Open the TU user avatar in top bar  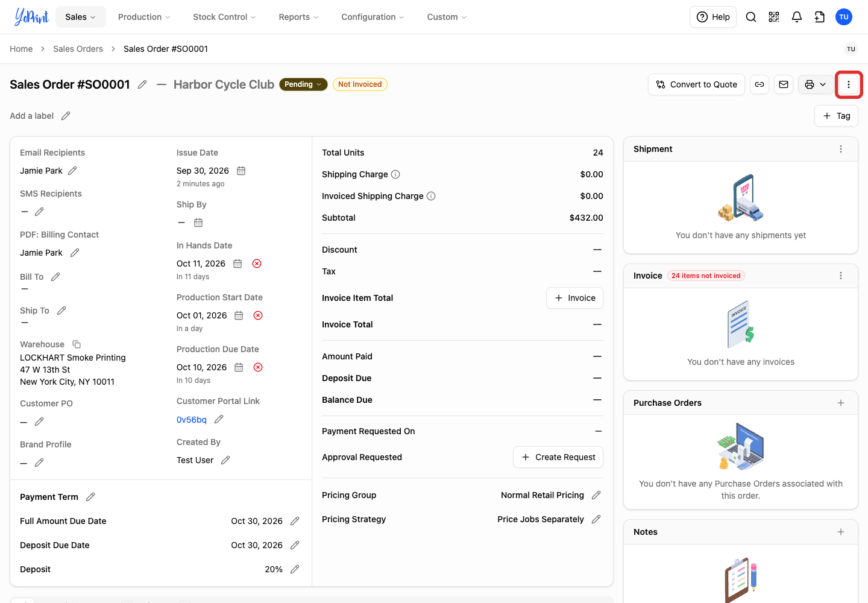click(844, 17)
